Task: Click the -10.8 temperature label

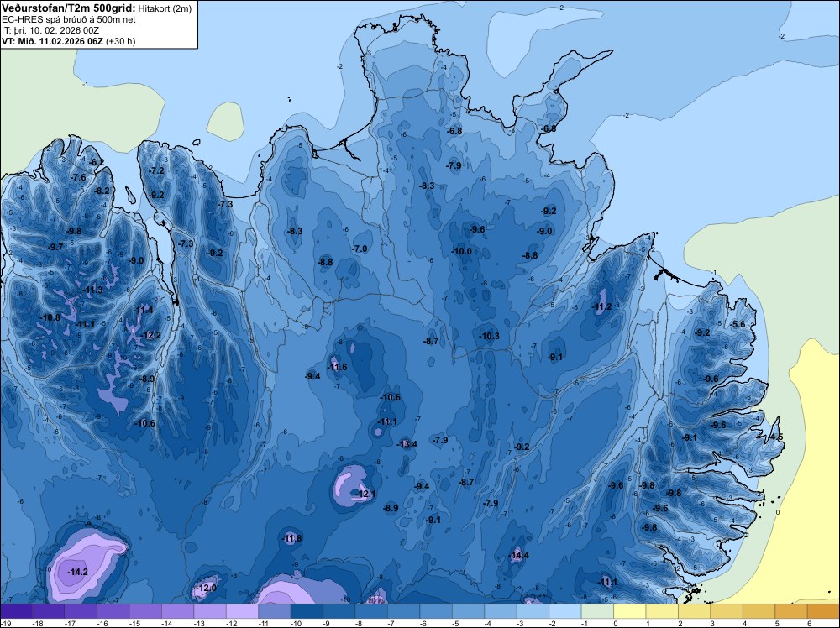Action: point(50,317)
